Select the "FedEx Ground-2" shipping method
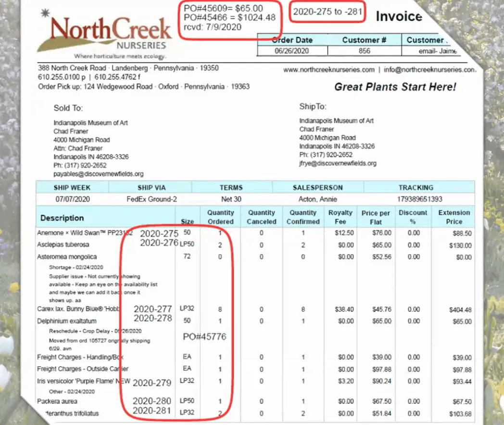Image resolution: width=504 pixels, height=425 pixels. pos(151,199)
